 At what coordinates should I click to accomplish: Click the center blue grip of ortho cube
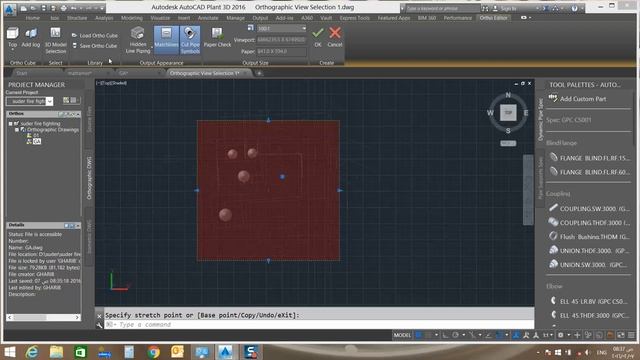coord(282,177)
